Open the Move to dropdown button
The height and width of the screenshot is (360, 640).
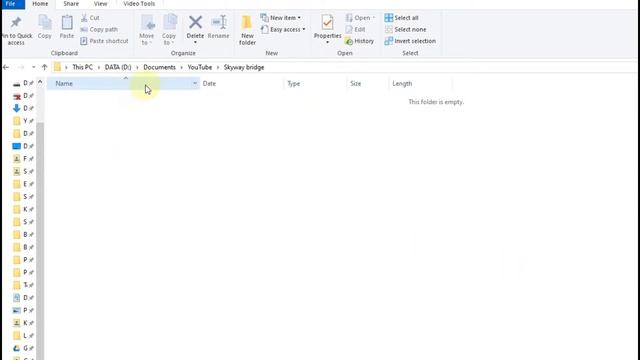coord(147,29)
